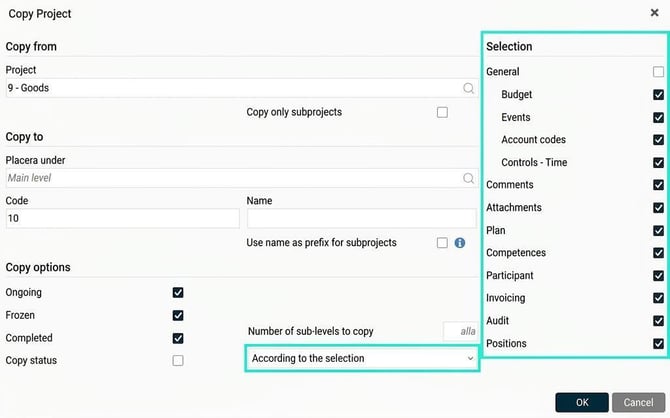Image resolution: width=670 pixels, height=418 pixels.
Task: Click the Cancel button
Action: point(638,403)
